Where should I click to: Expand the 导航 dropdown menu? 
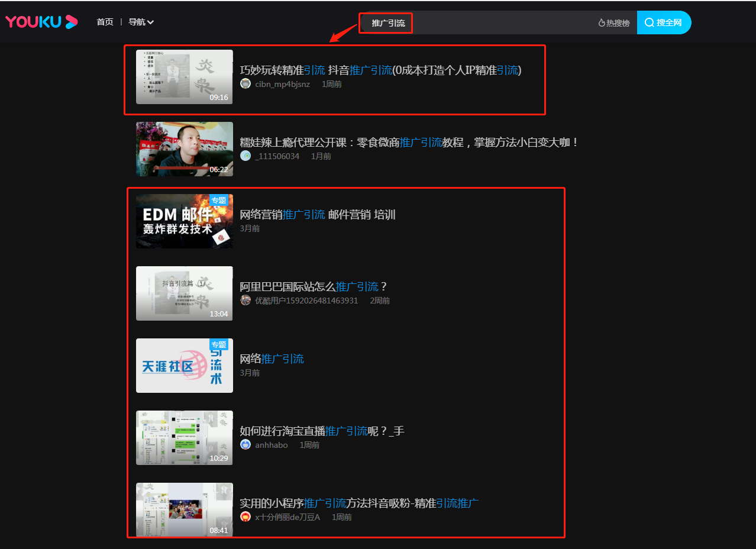click(x=141, y=22)
